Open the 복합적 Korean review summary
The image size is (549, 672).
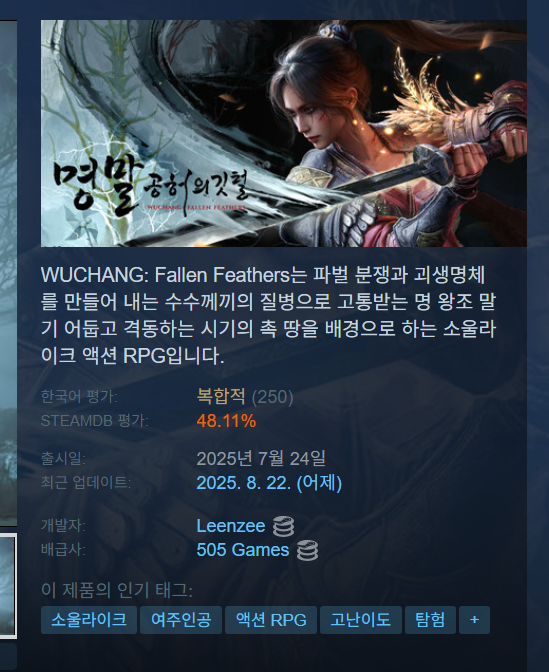point(221,396)
